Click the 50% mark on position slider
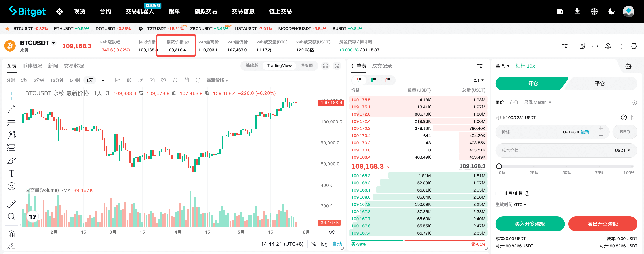Image resolution: width=644 pixels, height=254 pixels. click(x=566, y=166)
